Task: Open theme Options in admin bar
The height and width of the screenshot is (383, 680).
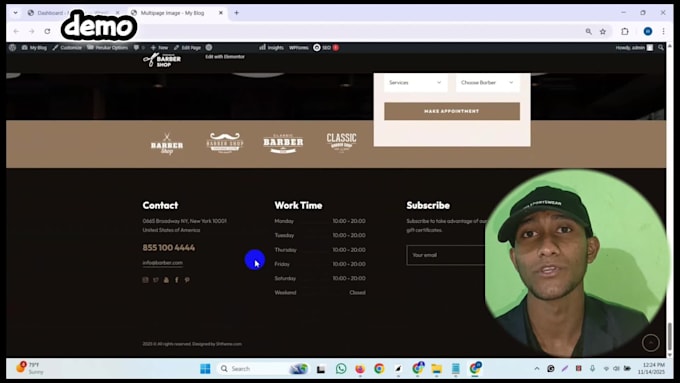Action: pyautogui.click(x=108, y=48)
